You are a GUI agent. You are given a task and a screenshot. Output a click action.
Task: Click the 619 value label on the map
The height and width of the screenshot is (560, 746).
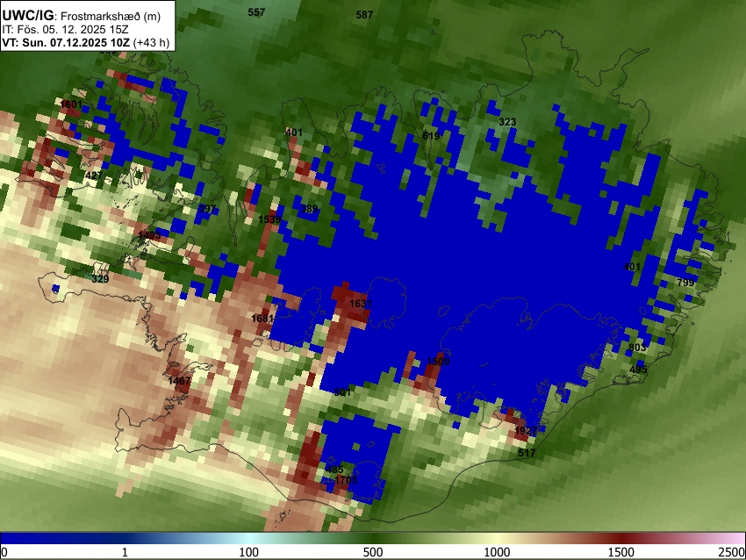point(431,136)
